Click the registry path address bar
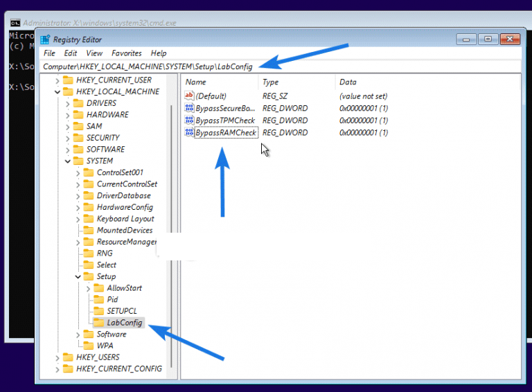Viewport: 532px width, 392px height. (277, 66)
